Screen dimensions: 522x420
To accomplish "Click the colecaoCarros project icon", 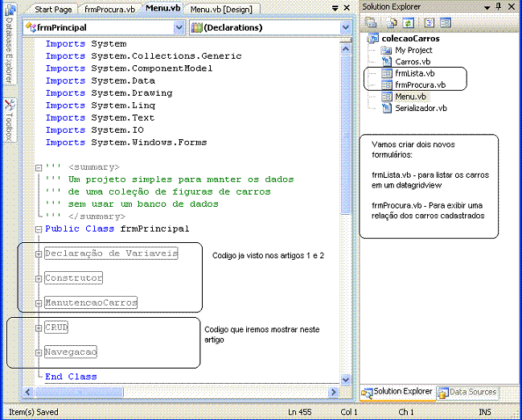I will click(x=373, y=39).
